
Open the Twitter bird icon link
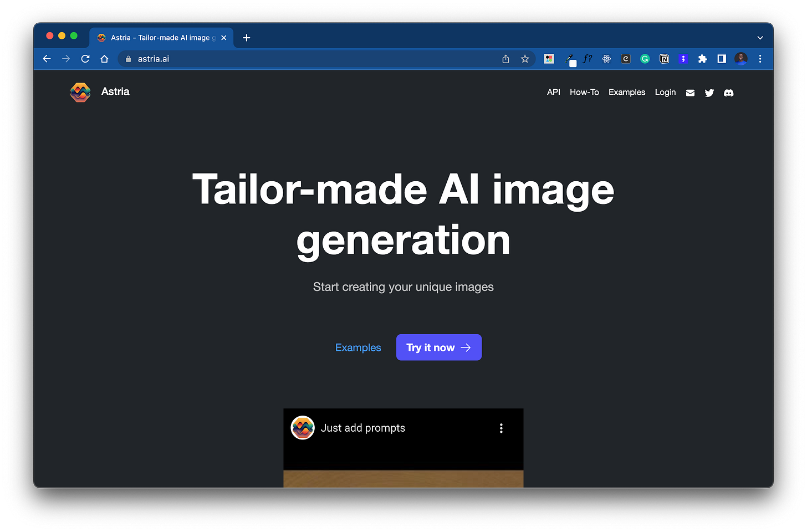coord(709,93)
